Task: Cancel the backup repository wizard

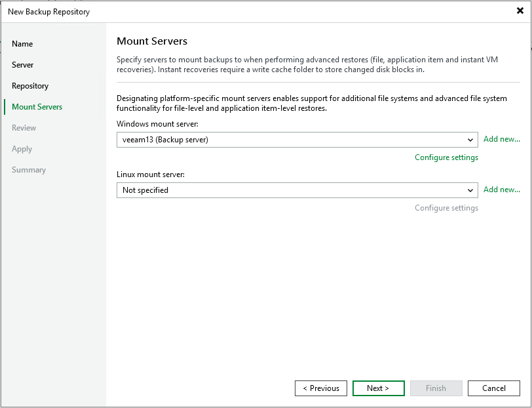Action: pyautogui.click(x=493, y=388)
